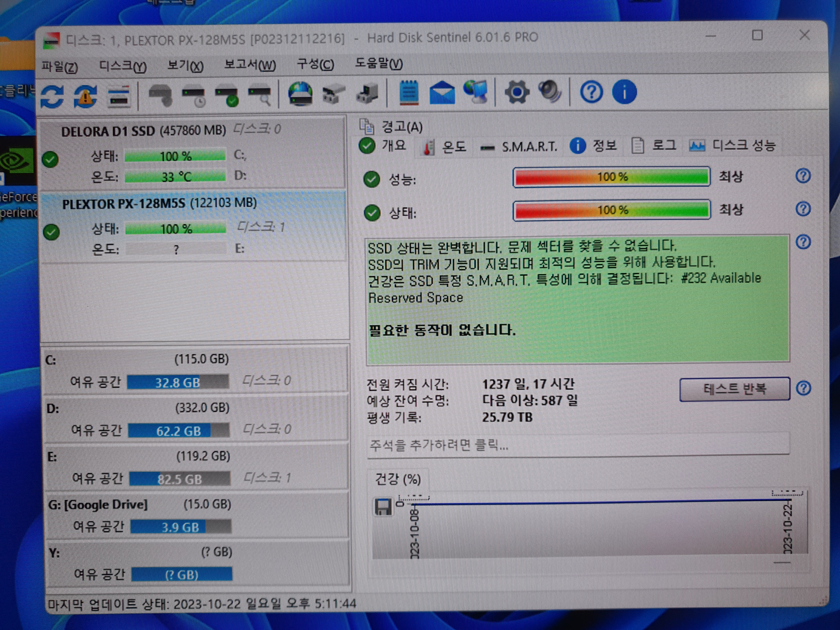Open the 보기(X) menu
840x630 pixels.
[185, 66]
